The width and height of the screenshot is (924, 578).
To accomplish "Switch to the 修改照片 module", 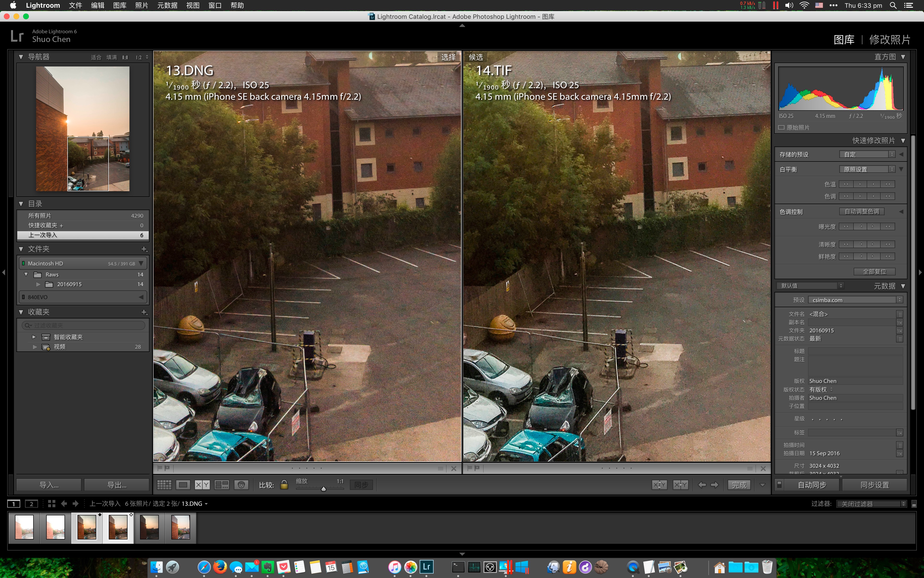I will click(x=890, y=39).
